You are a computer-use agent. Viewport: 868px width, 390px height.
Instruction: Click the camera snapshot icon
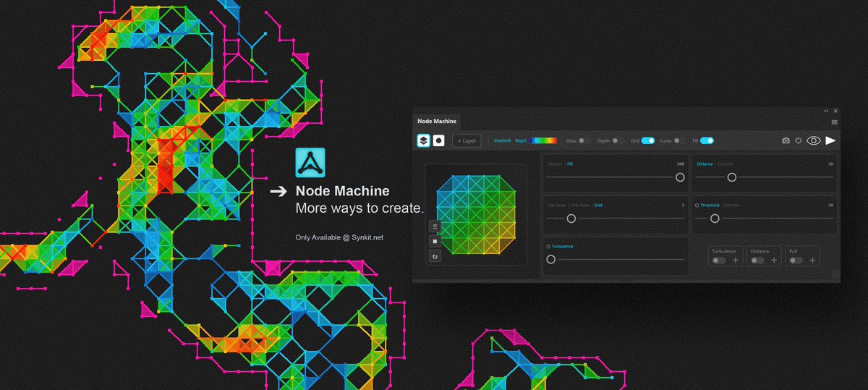coord(786,140)
